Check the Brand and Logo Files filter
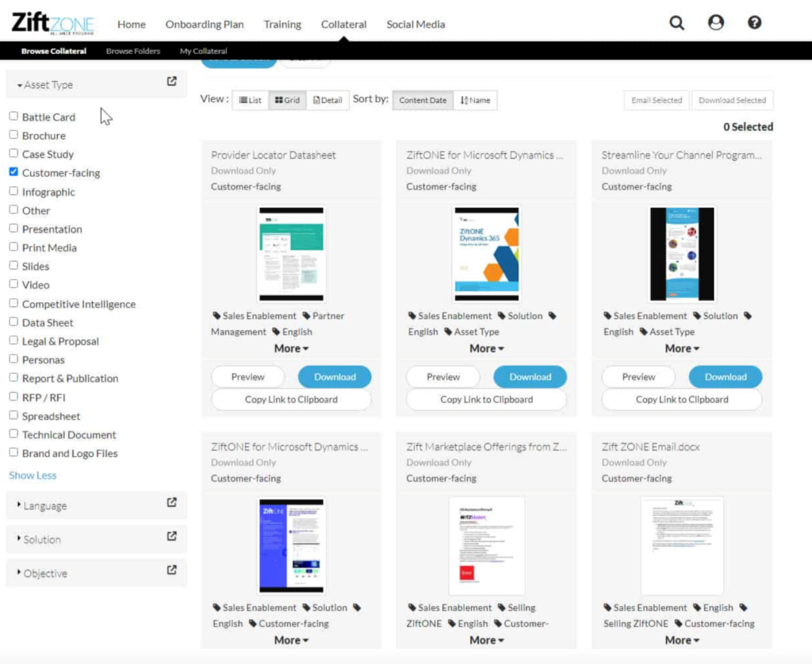The width and height of the screenshot is (812, 664). coord(13,453)
